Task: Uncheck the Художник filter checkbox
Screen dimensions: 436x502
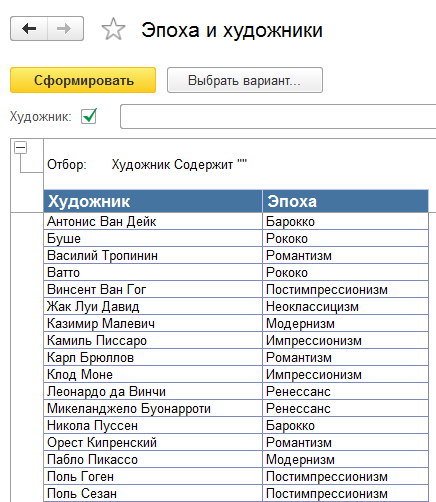Action: [x=89, y=116]
